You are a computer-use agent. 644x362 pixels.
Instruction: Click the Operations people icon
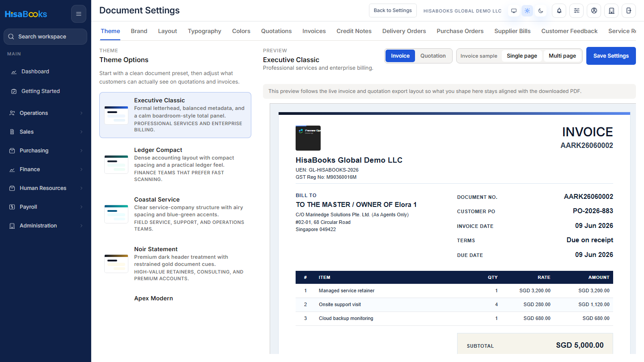[12, 113]
